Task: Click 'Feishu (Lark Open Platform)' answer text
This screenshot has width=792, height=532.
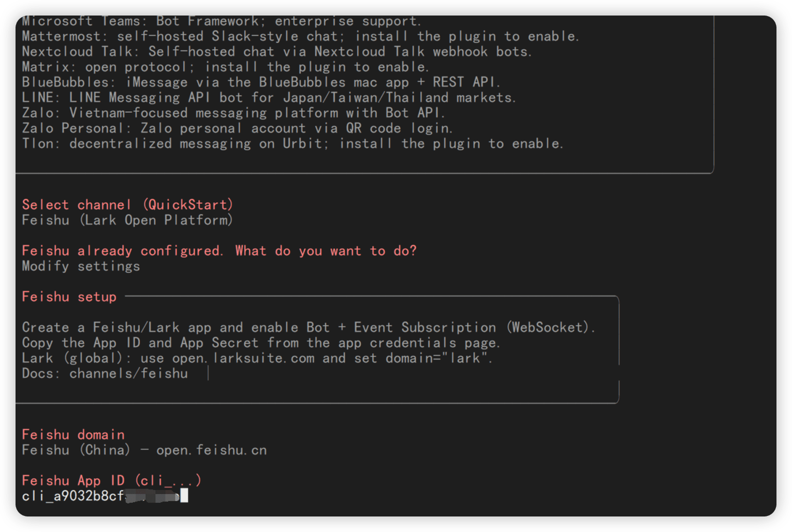Action: pos(127,220)
